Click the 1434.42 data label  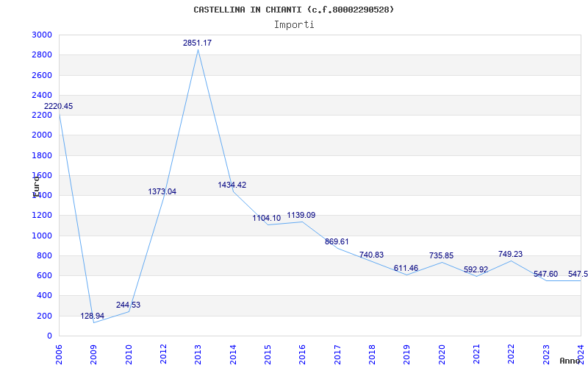pos(232,185)
